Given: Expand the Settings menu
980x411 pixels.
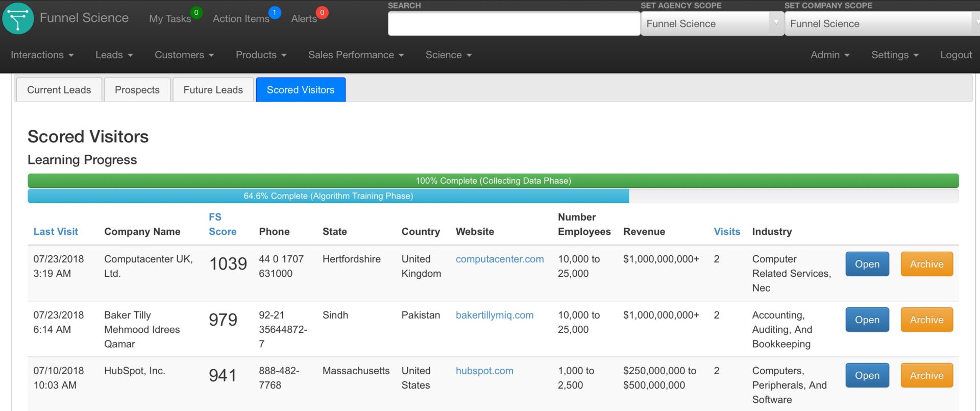Looking at the screenshot, I should click(895, 55).
